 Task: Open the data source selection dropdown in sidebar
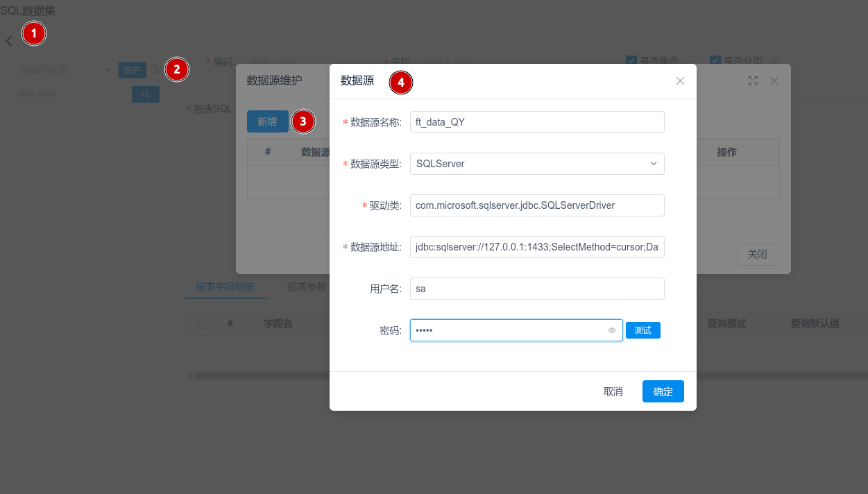[x=62, y=70]
